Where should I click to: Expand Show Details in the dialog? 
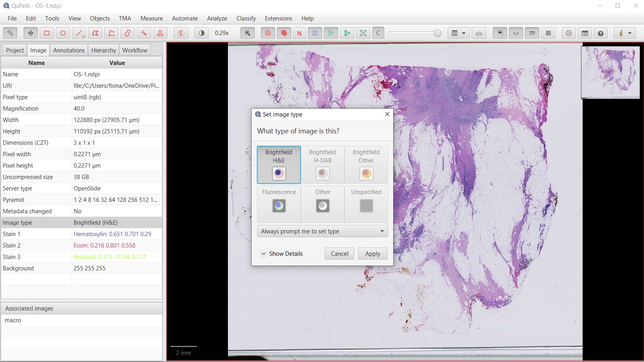[x=281, y=254]
